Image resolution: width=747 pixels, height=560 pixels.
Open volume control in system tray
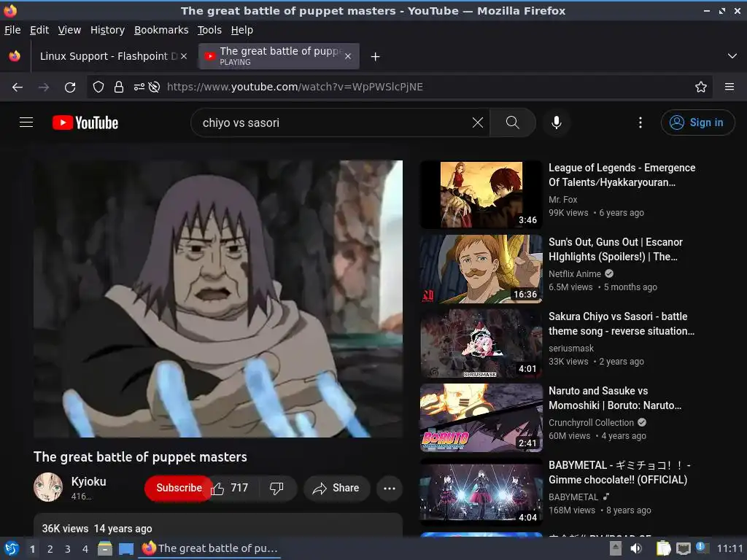636,548
